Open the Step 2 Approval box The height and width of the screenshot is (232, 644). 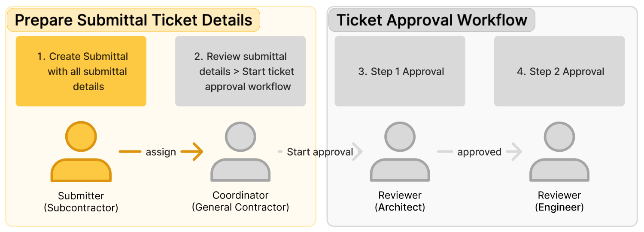(x=559, y=71)
